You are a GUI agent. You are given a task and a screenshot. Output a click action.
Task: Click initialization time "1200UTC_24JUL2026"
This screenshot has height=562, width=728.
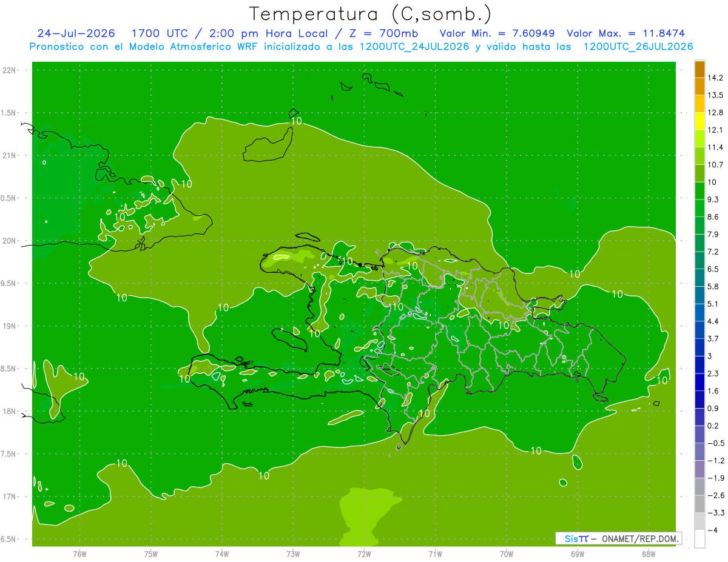point(414,47)
